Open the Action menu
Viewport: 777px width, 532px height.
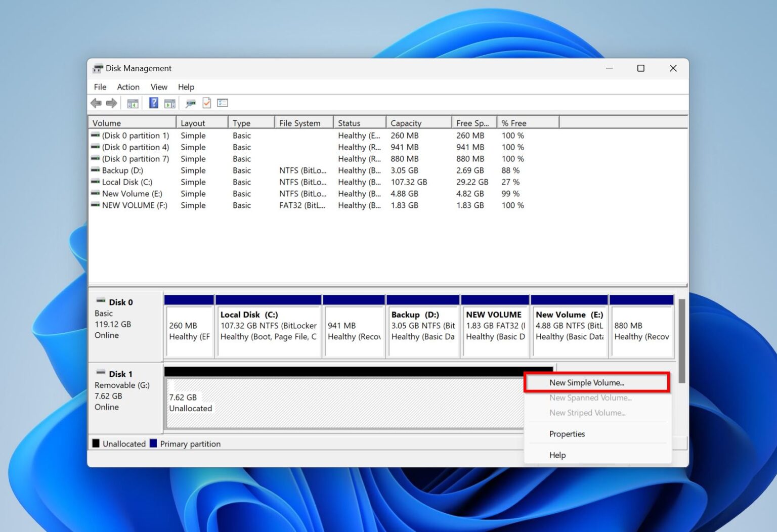coord(128,86)
